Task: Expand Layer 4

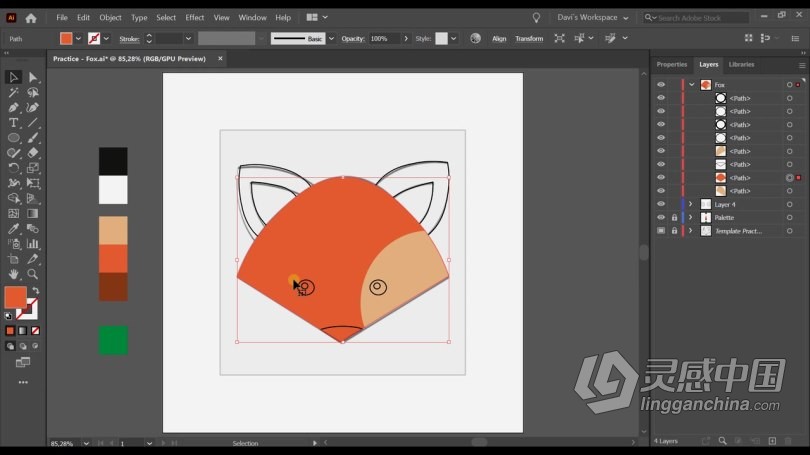Action: tap(690, 205)
